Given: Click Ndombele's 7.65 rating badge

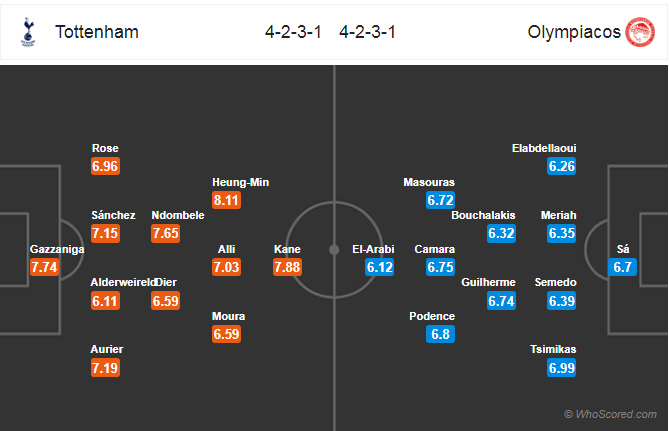Looking at the screenshot, I should 166,233.
